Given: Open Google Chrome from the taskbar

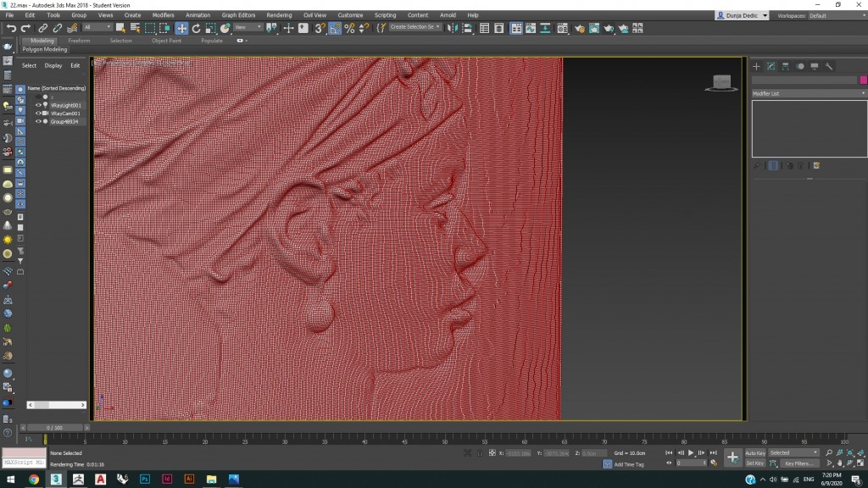Looking at the screenshot, I should point(34,480).
